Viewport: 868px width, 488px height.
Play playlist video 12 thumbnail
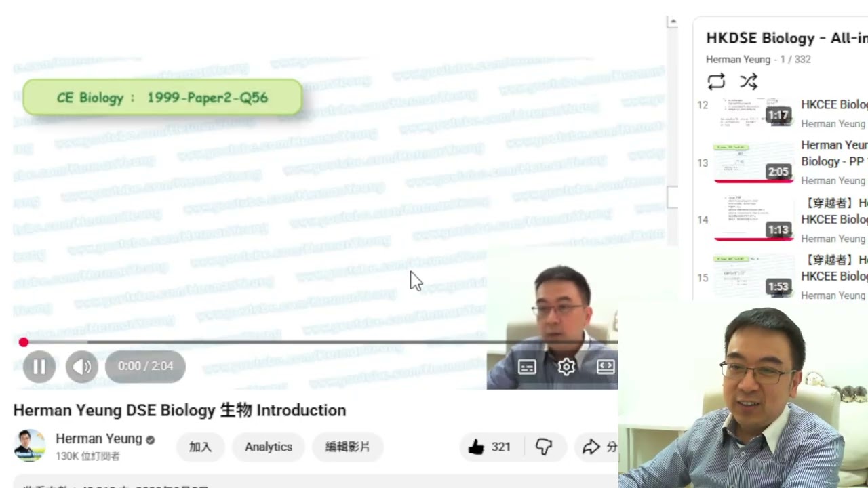point(754,111)
